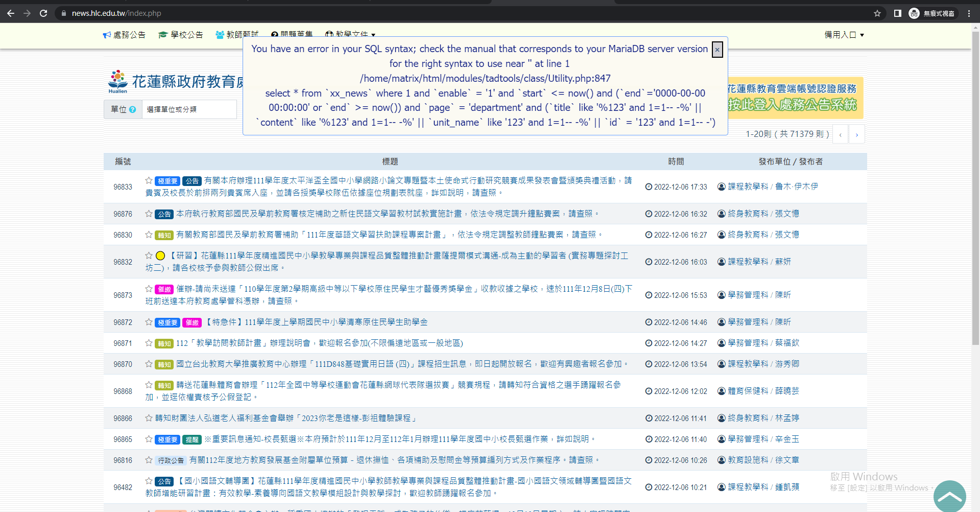The width and height of the screenshot is (980, 512).
Task: Click the 標題 column header
Action: [x=390, y=161]
